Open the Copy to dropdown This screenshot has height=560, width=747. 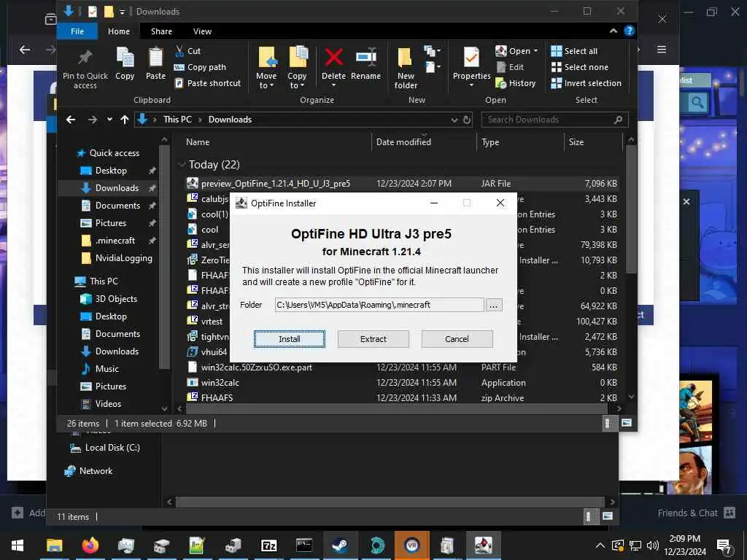click(298, 68)
